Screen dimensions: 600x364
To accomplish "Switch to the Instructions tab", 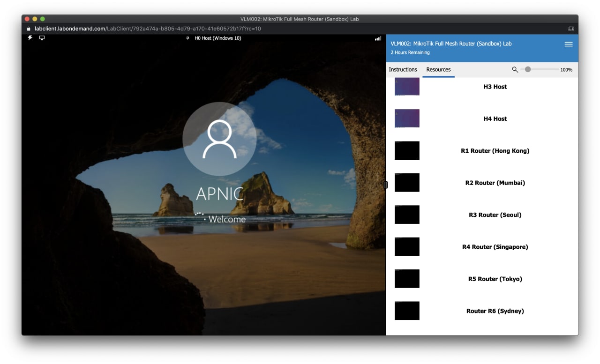I will (403, 69).
